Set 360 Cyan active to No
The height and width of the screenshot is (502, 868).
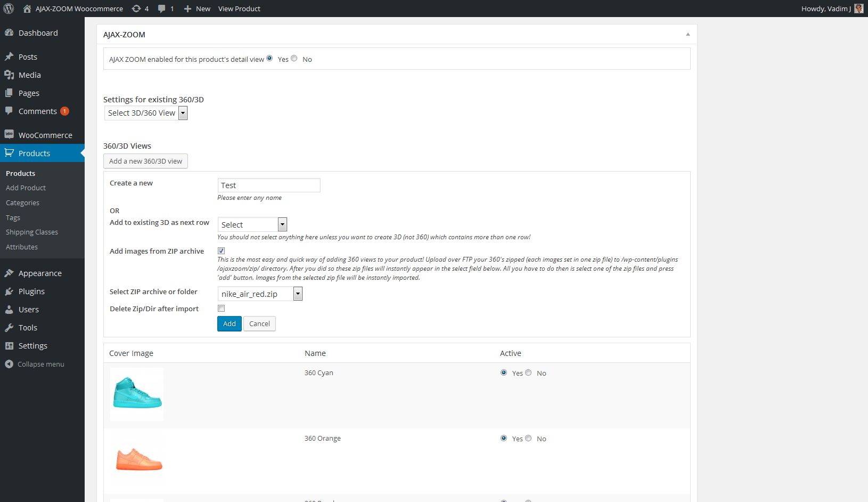528,373
